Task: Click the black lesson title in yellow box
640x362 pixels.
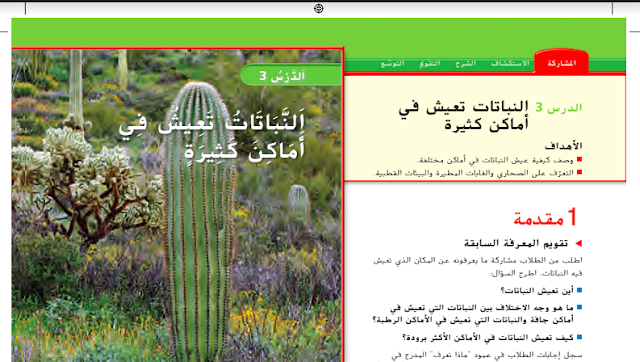Action: click(x=464, y=116)
